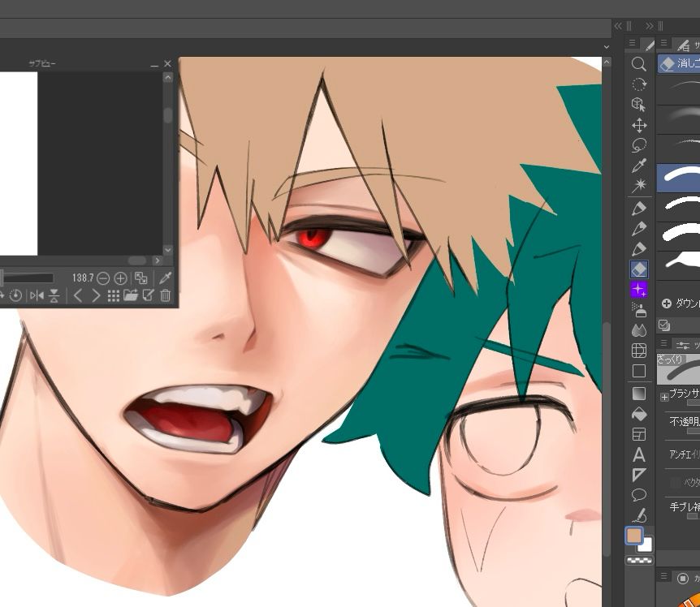This screenshot has height=607, width=700.
Task: Select the purple sparkle decoration tool
Action: coord(639,290)
